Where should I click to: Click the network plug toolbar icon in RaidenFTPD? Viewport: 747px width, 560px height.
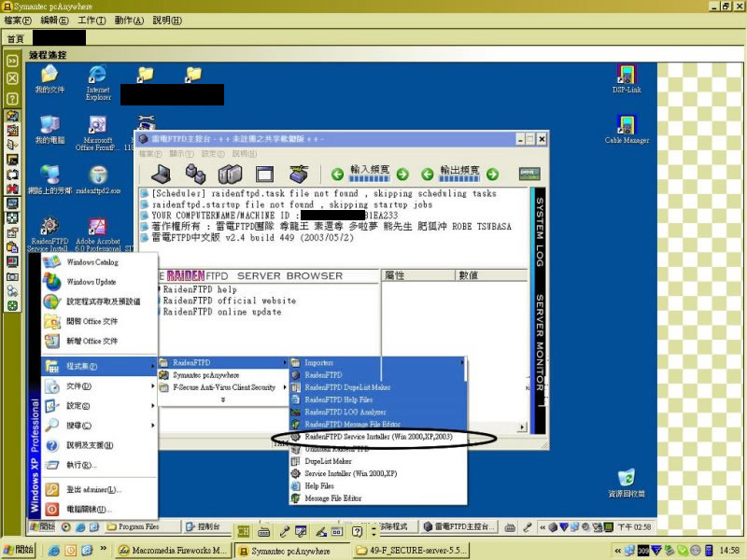[x=299, y=174]
